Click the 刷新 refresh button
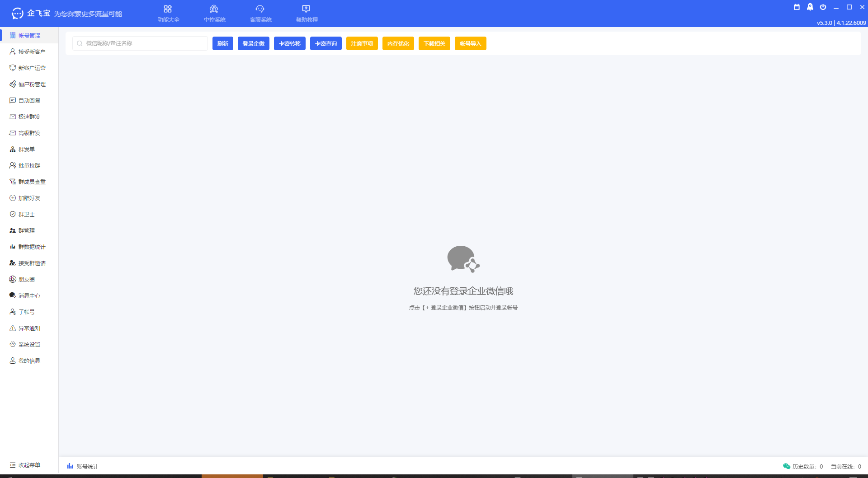This screenshot has height=478, width=868. coord(222,43)
